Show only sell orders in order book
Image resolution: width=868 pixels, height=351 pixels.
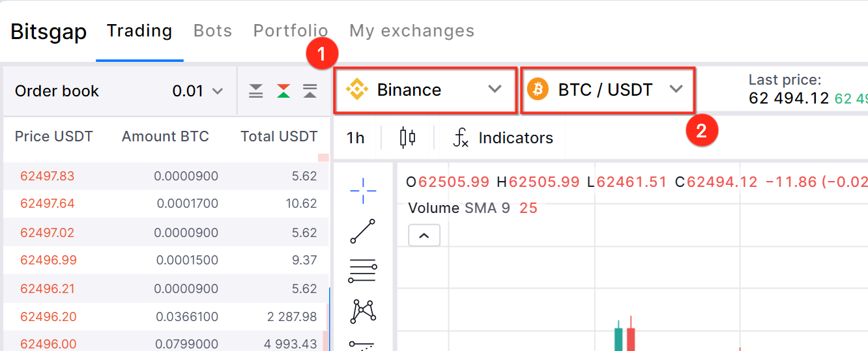point(256,91)
